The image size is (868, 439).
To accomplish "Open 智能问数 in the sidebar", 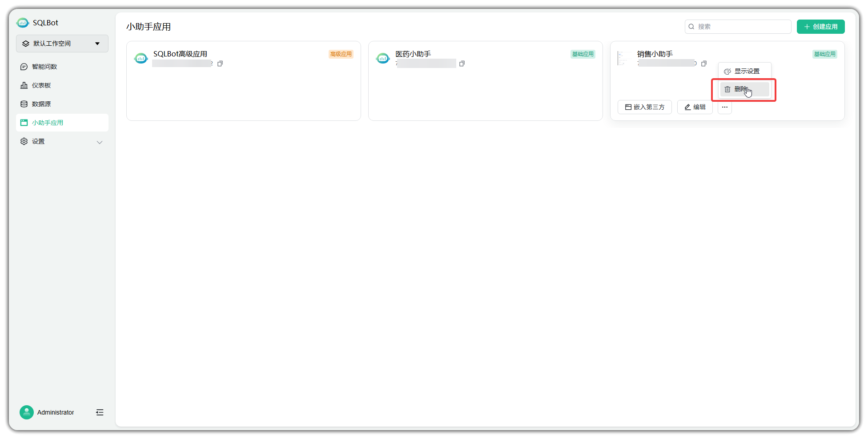I will [44, 67].
